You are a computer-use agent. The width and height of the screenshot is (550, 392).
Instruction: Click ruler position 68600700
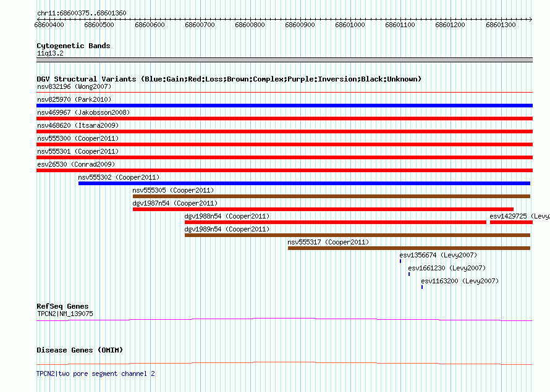pos(200,25)
